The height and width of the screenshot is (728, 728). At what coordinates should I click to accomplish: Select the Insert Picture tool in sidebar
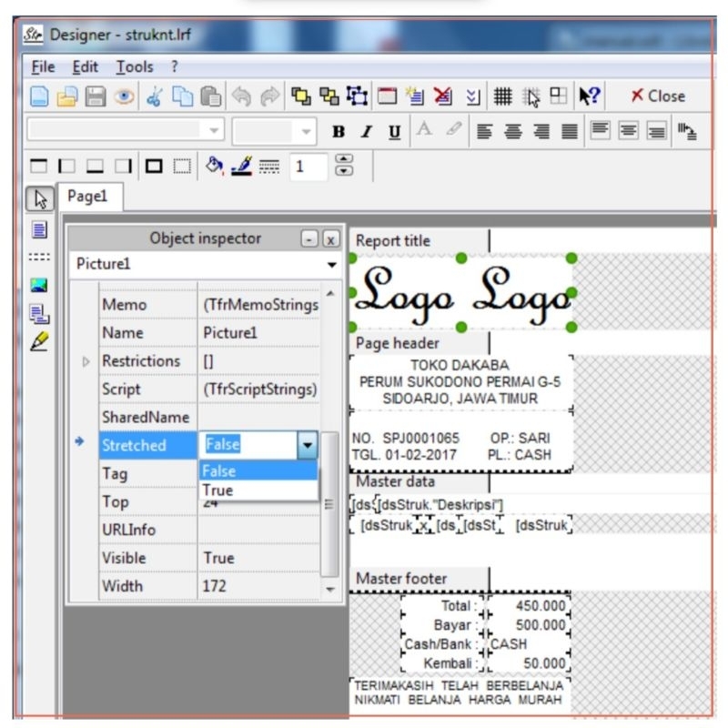click(38, 286)
